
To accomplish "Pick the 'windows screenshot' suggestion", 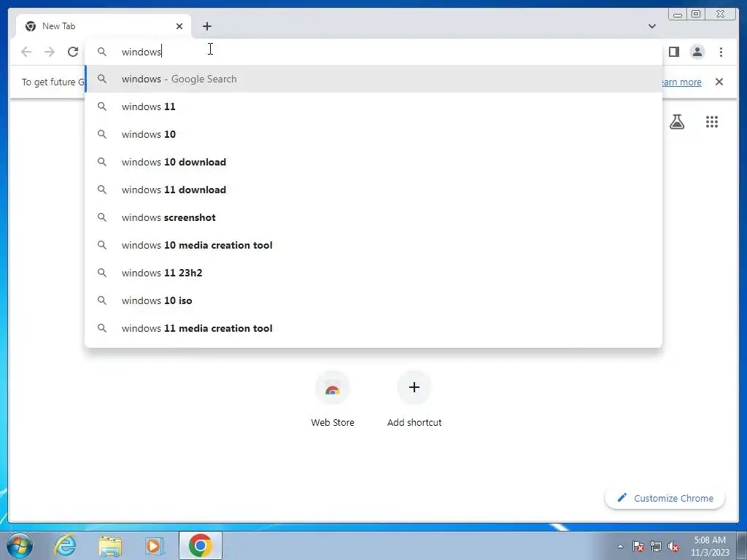I will pos(373,217).
